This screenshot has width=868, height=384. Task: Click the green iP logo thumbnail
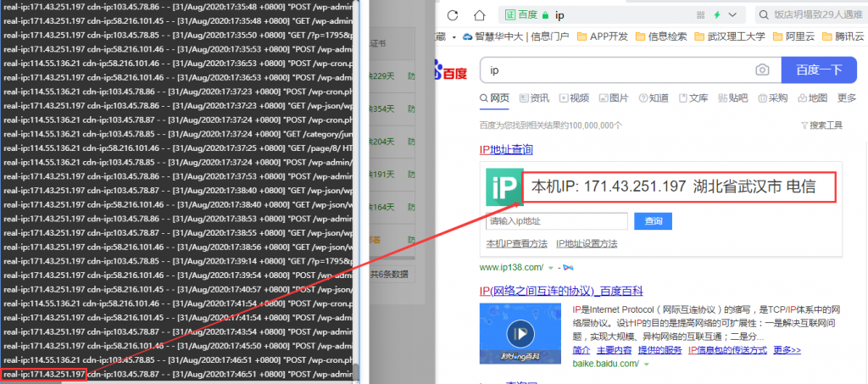click(x=504, y=187)
